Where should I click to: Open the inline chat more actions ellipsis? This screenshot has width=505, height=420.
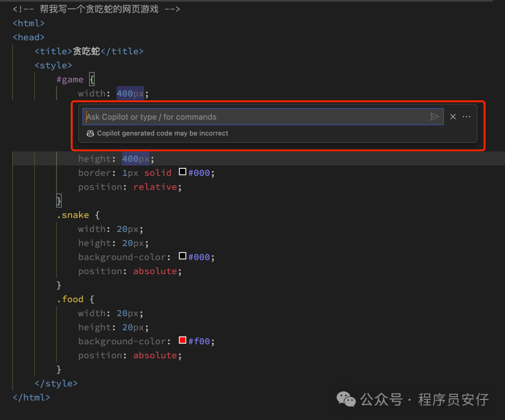pos(466,117)
